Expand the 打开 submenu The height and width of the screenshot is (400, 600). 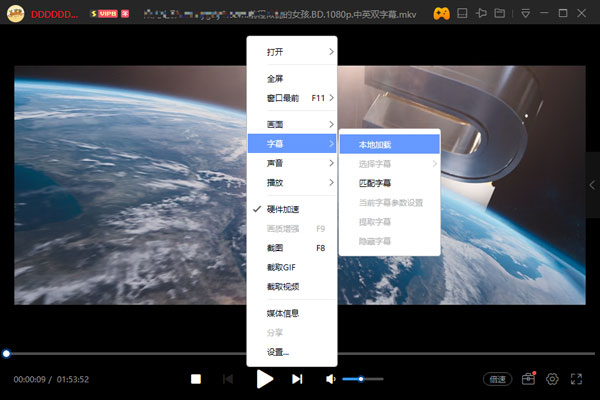pos(291,50)
